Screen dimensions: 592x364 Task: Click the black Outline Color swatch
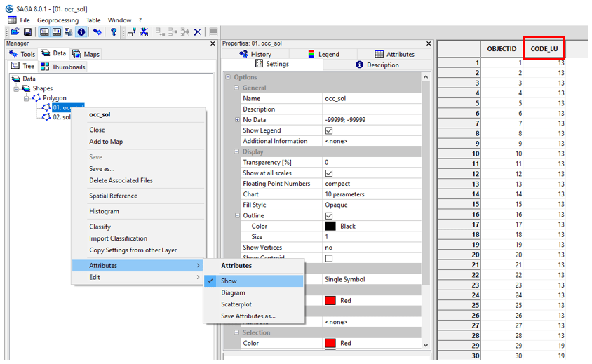click(330, 227)
